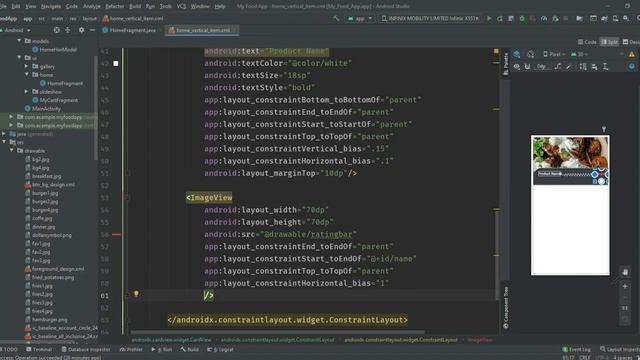Select MainActivity in project tree
The width and height of the screenshot is (640, 360).
[x=42, y=109]
